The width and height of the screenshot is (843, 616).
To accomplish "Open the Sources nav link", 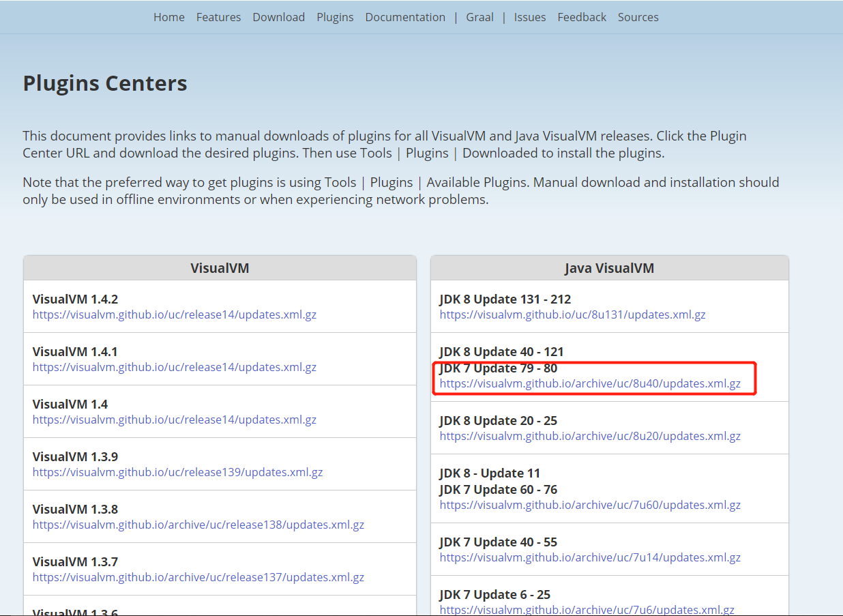I will [638, 17].
